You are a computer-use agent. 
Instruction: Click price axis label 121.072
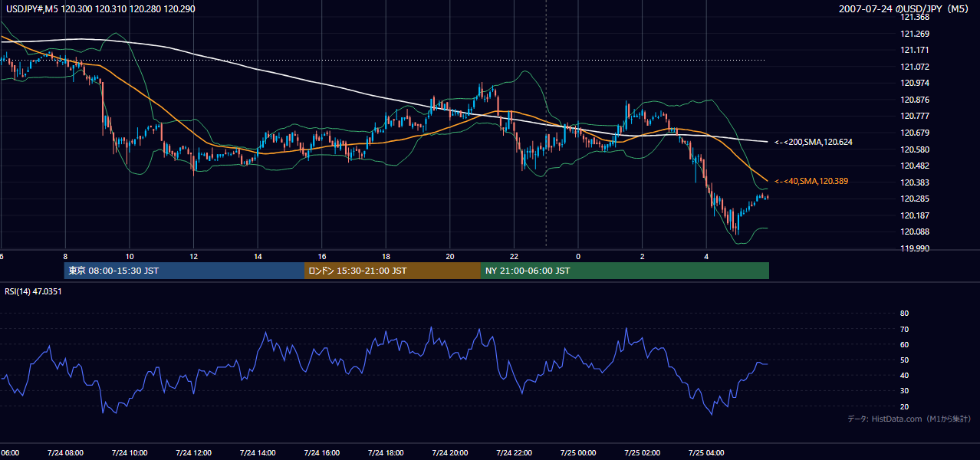[913, 67]
